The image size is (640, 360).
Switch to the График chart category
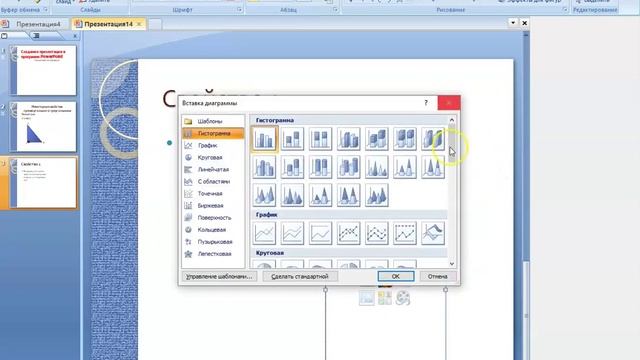tap(213, 145)
